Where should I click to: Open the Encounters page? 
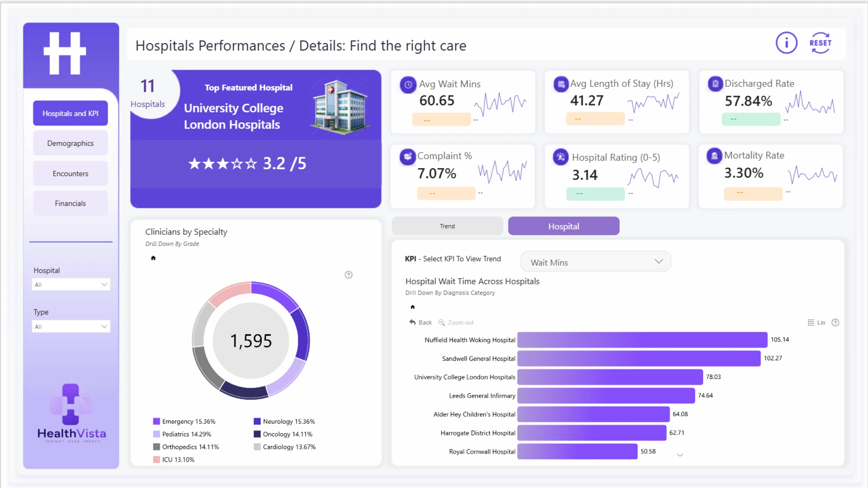pos(71,174)
